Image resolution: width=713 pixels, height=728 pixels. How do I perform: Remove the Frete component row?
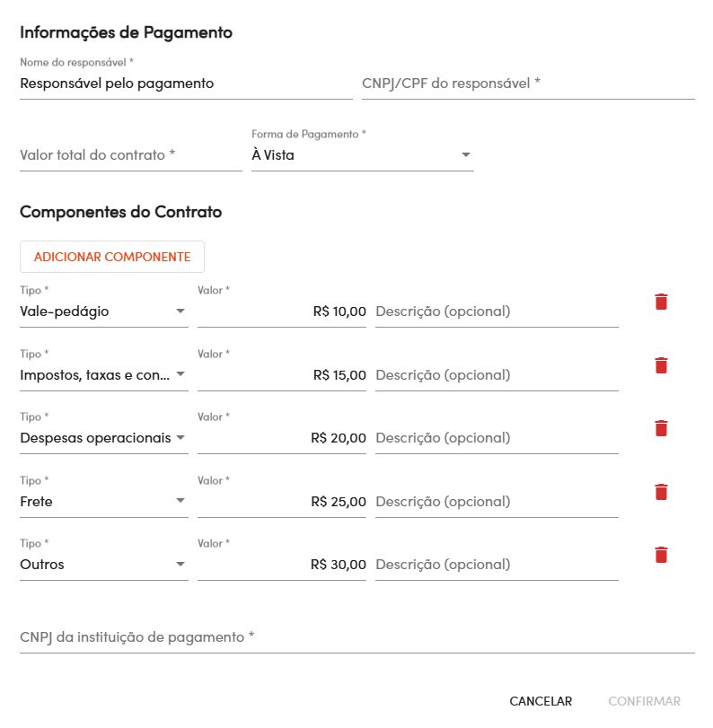(x=661, y=492)
